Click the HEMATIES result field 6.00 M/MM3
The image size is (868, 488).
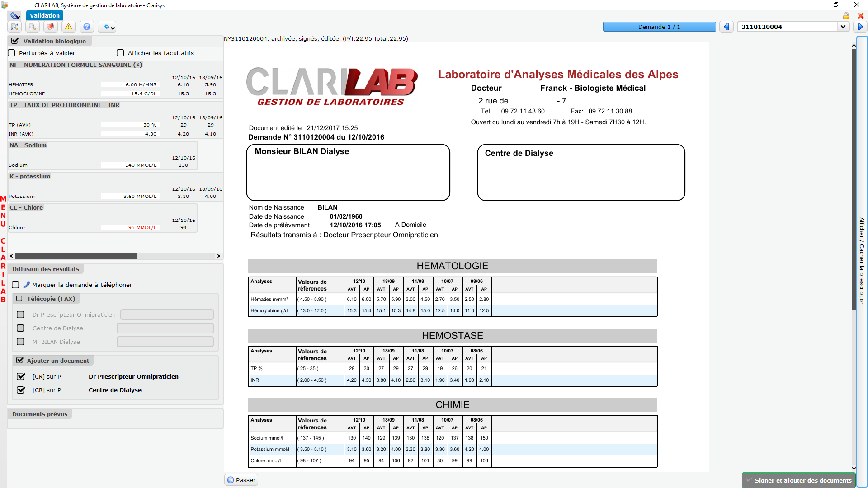(130, 84)
